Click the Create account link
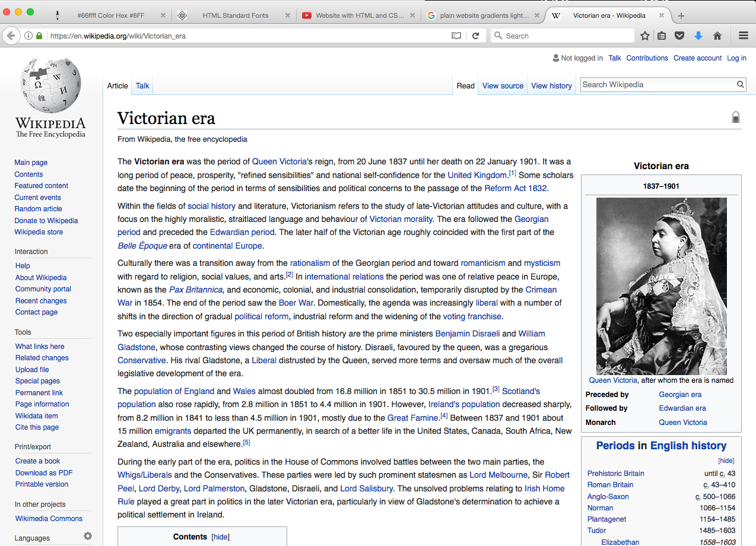The width and height of the screenshot is (756, 546). coord(697,58)
